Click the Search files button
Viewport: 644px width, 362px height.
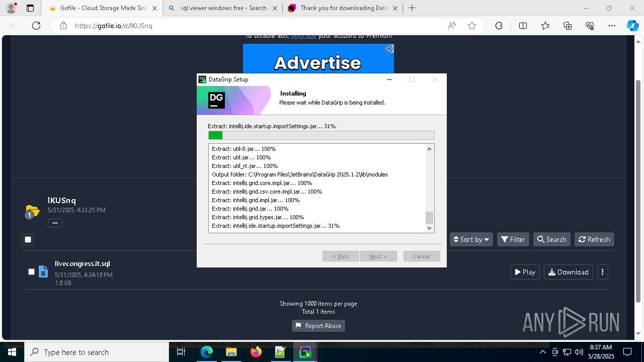click(x=551, y=239)
